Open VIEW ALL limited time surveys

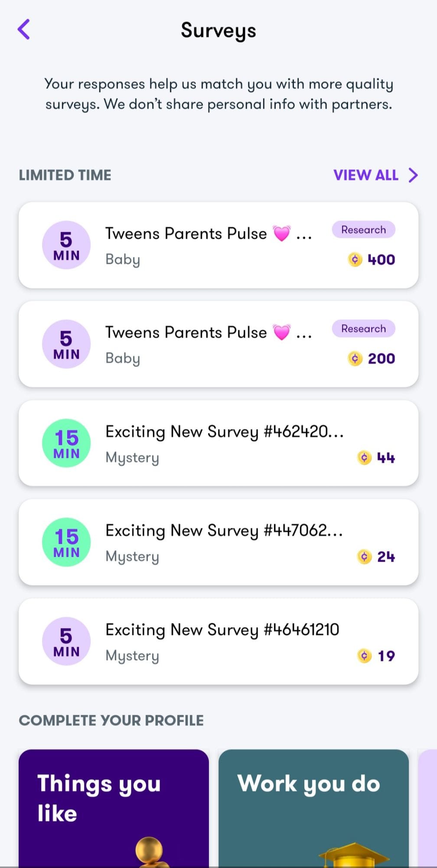[x=365, y=175]
